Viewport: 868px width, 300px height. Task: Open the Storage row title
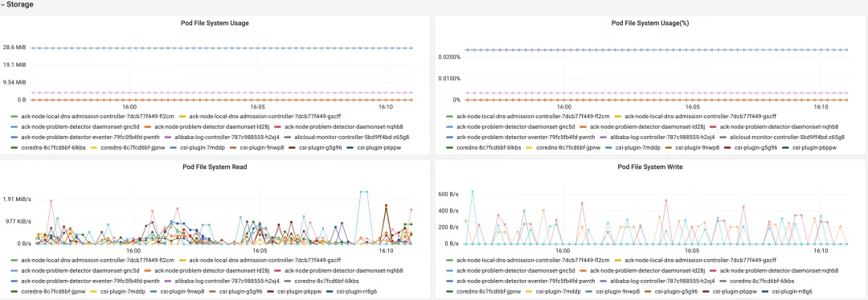coord(20,5)
